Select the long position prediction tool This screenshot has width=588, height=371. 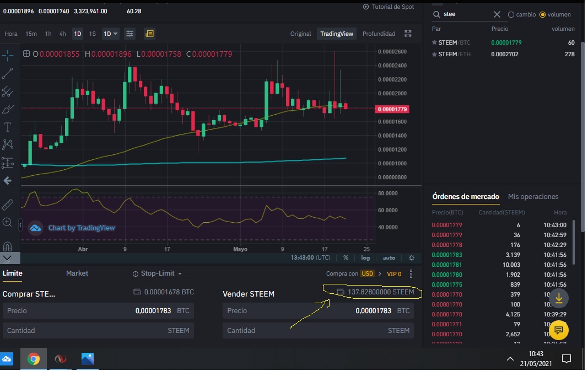8,163
